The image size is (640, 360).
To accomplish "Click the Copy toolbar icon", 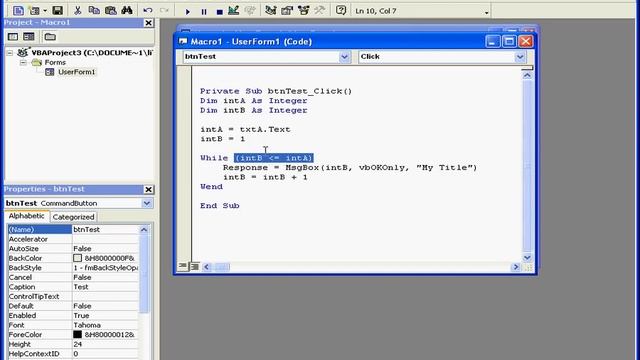I will tap(94, 11).
